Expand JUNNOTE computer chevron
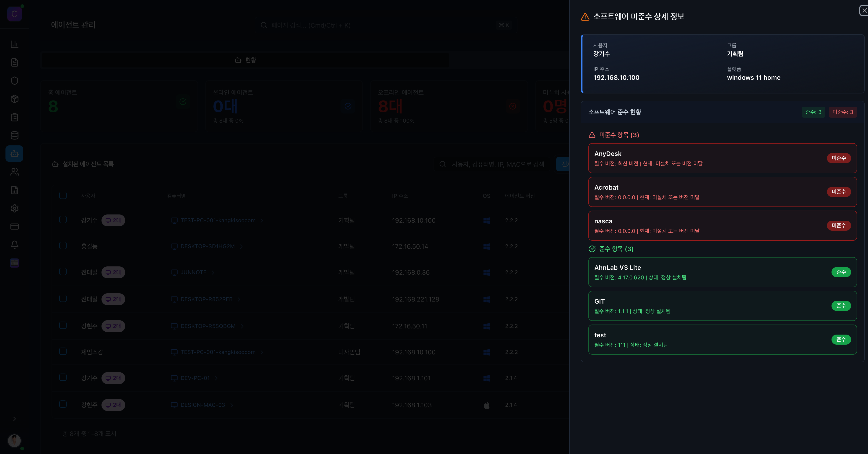This screenshot has height=454, width=868. (x=213, y=272)
